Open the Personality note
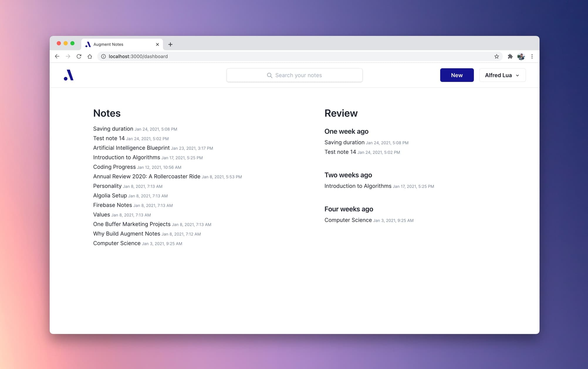Screen dimensions: 588x369 coord(107,186)
